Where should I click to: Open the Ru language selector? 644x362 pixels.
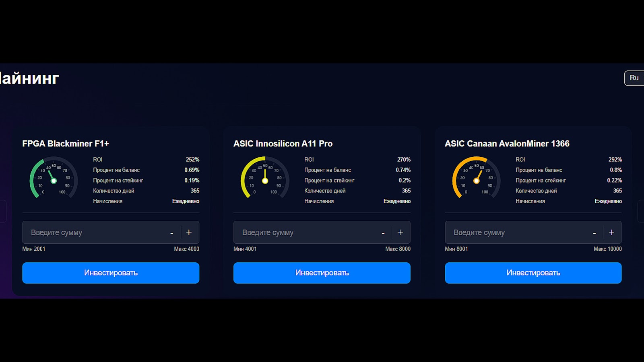pyautogui.click(x=634, y=78)
